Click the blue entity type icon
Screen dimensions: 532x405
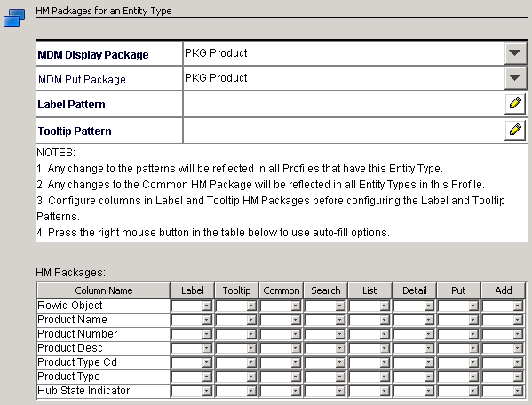14,17
